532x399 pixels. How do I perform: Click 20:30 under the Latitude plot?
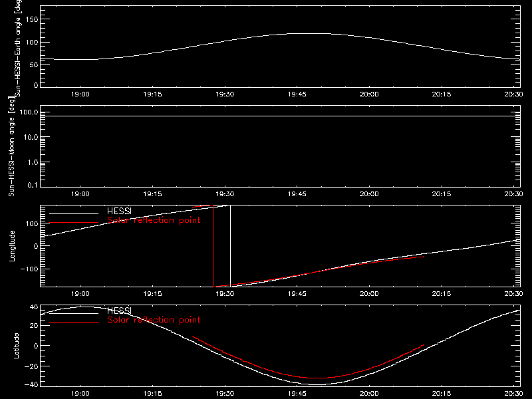click(513, 394)
